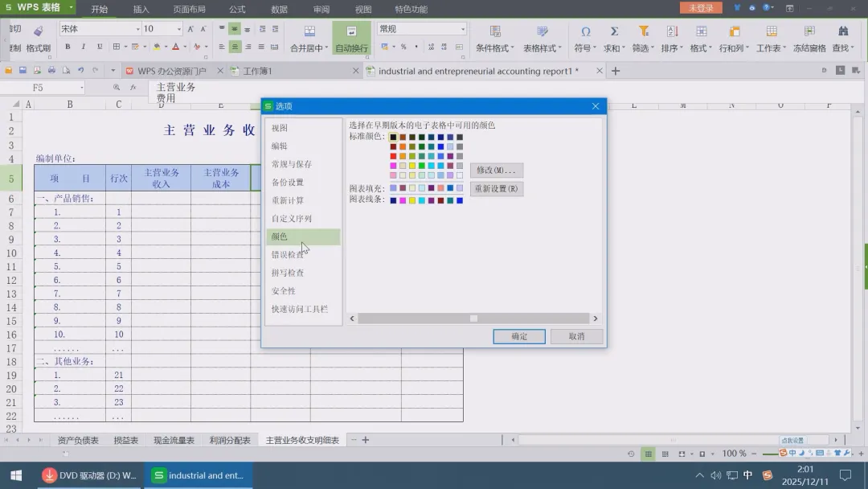The width and height of the screenshot is (868, 489).
Task: Open the font size dropdown
Action: tap(178, 29)
